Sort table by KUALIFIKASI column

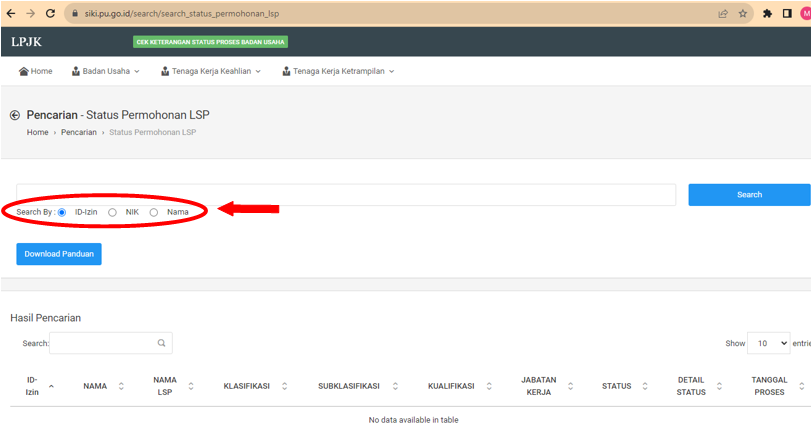coord(489,386)
